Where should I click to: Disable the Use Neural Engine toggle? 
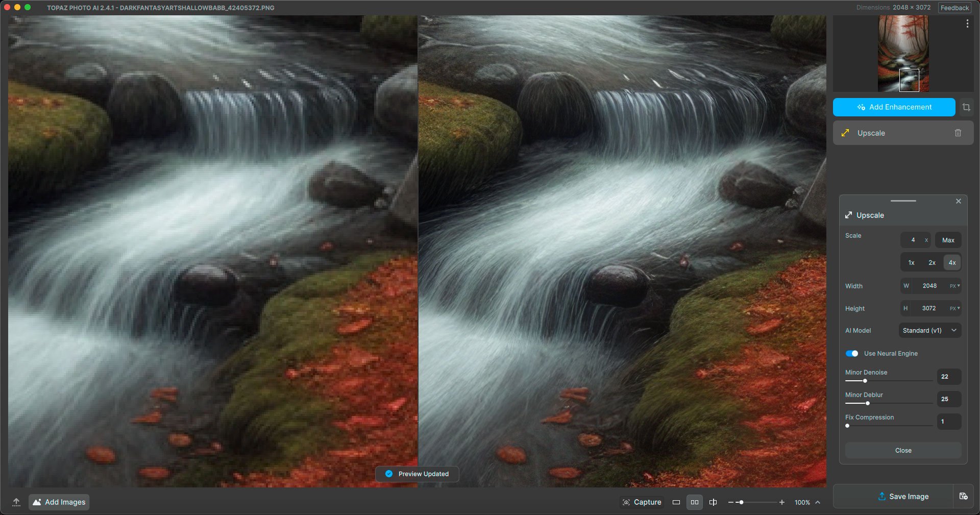[852, 353]
